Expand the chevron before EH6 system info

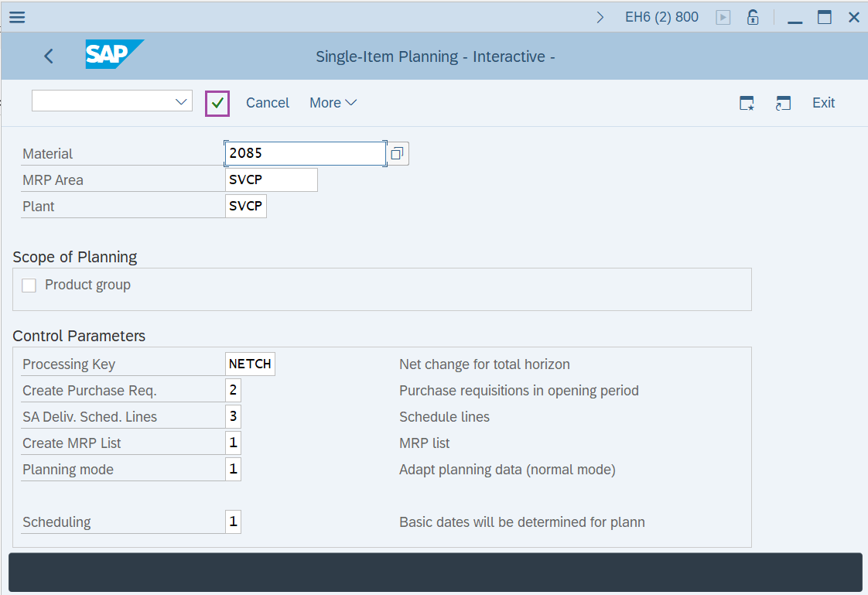click(600, 17)
